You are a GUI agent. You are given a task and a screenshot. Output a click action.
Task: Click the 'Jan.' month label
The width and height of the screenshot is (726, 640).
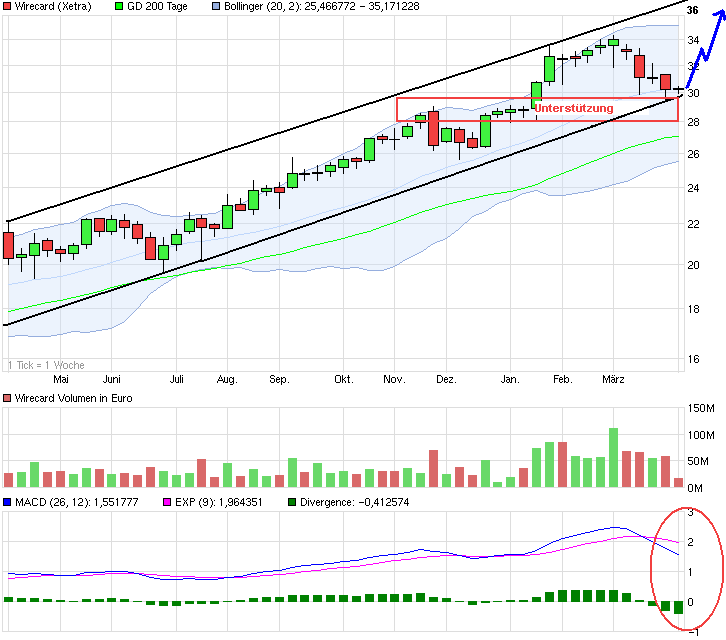click(x=510, y=379)
